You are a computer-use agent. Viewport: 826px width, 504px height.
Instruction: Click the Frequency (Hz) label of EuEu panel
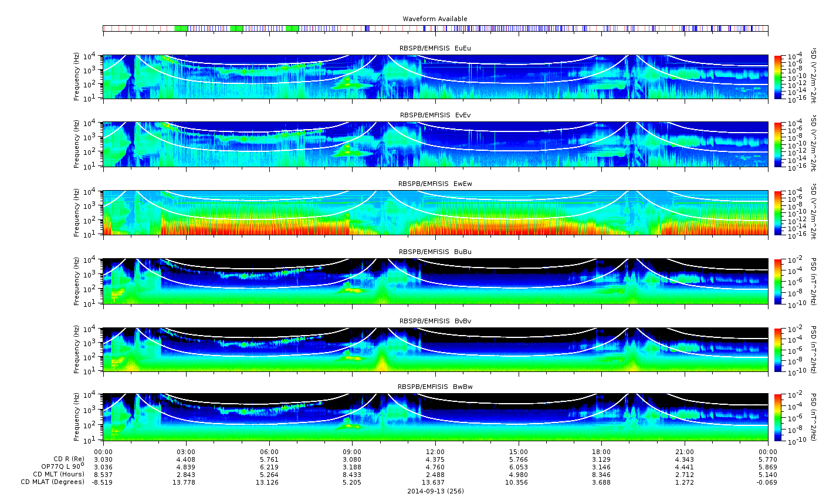point(77,77)
